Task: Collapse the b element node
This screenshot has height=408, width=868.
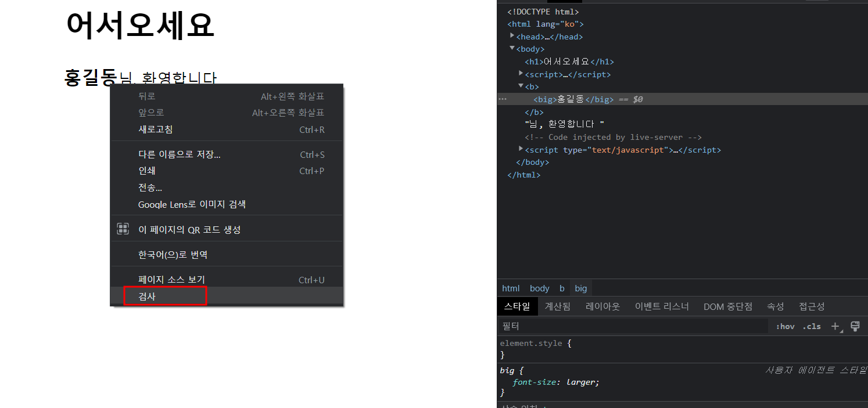Action: [x=521, y=86]
